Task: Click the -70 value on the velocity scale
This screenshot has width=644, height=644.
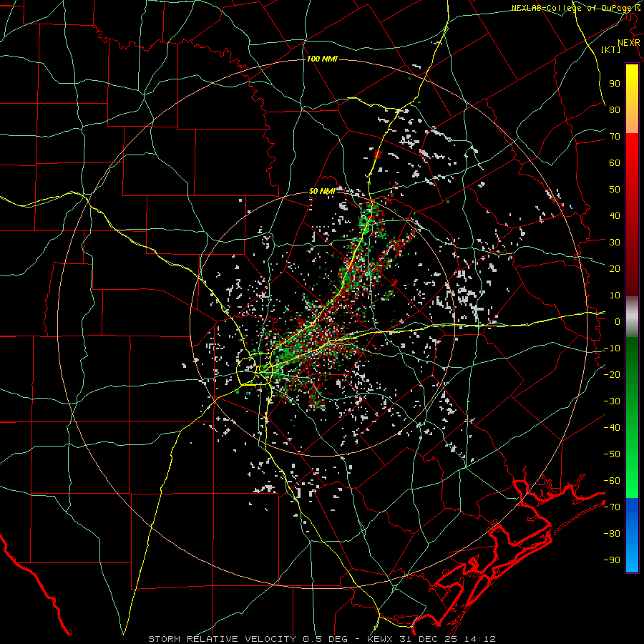Action: click(612, 507)
